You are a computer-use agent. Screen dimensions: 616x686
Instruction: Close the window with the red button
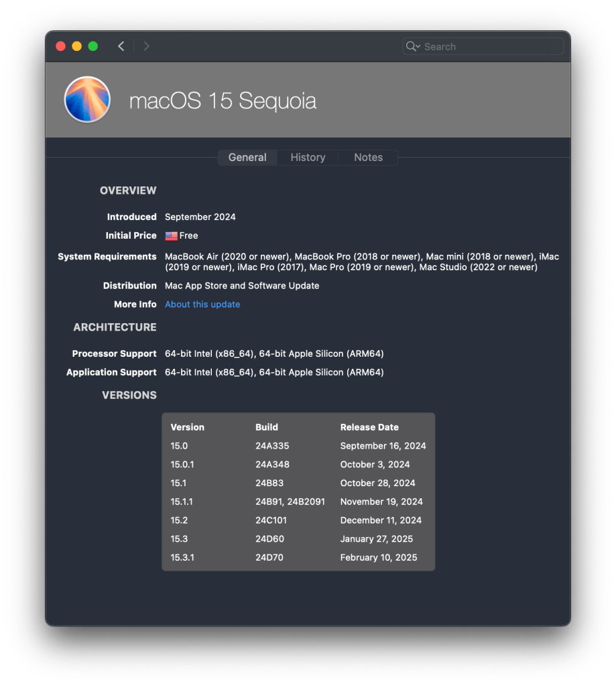[60, 46]
